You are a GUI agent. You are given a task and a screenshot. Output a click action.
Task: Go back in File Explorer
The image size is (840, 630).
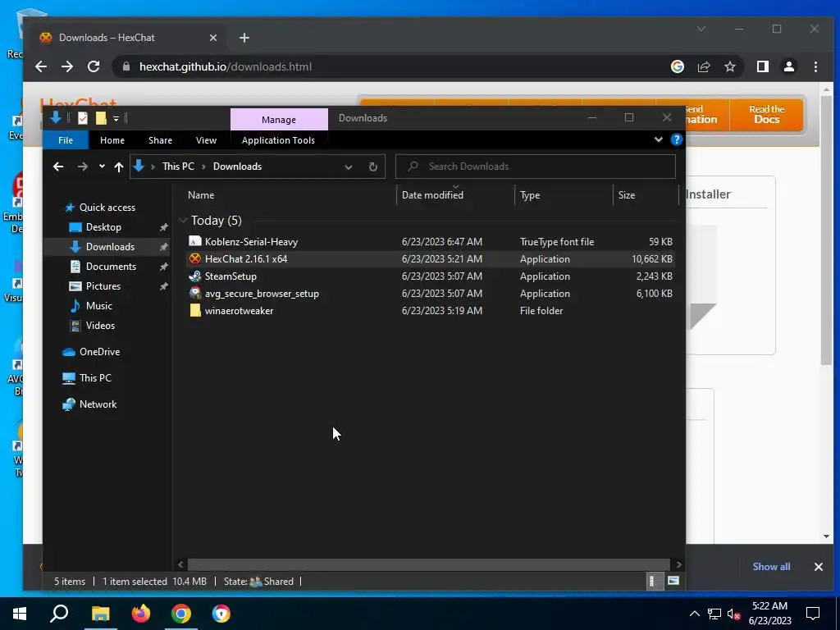click(58, 167)
